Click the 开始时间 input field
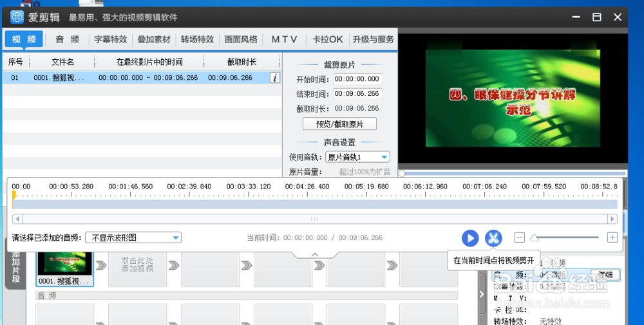This screenshot has width=644, height=325. point(357,79)
